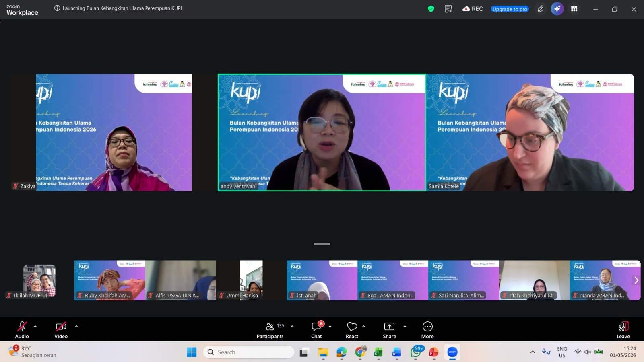Select Iklilah MDF-UI's thumbnail

tap(39, 280)
